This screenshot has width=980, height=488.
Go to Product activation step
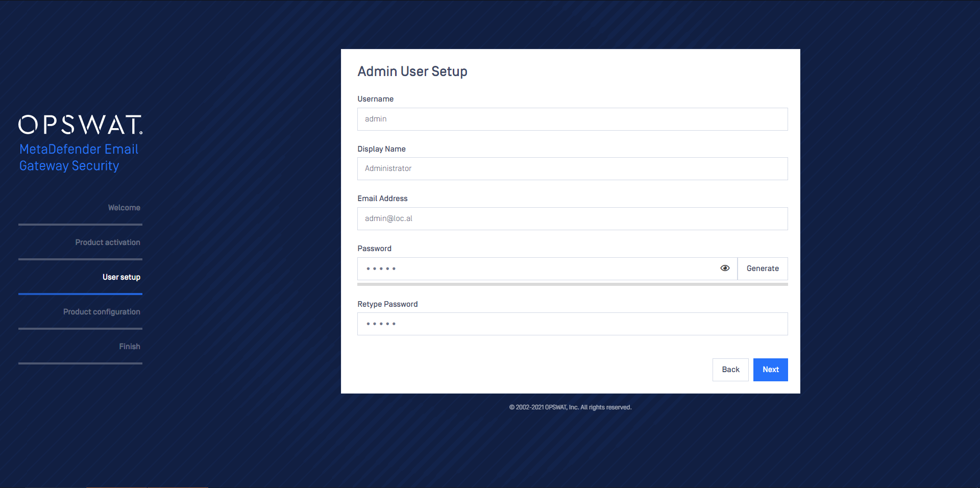point(108,242)
